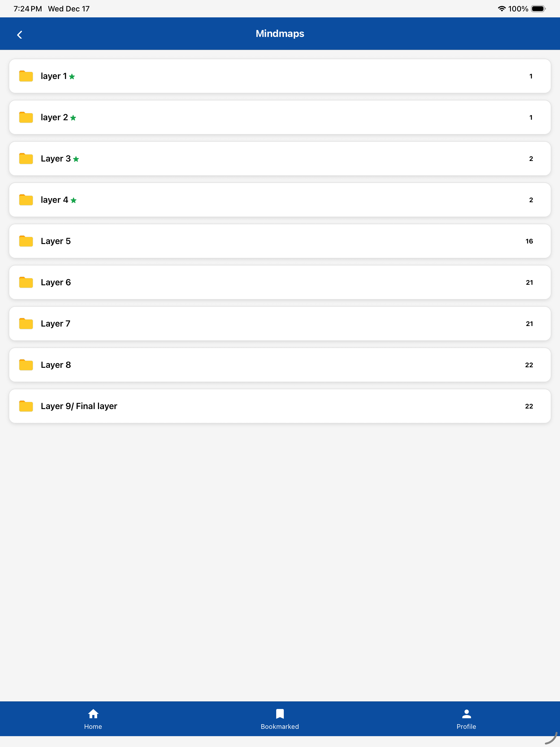Image resolution: width=560 pixels, height=747 pixels.
Task: Select the Profile label in bottom bar
Action: point(466,726)
